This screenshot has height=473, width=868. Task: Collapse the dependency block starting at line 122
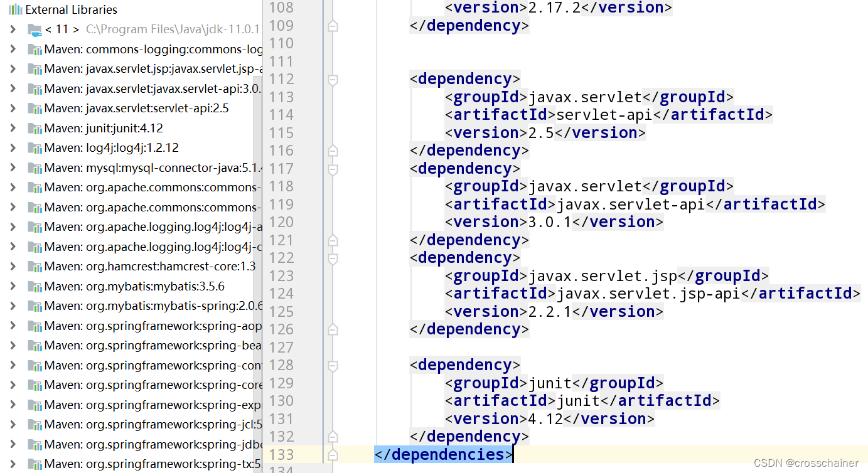333,258
